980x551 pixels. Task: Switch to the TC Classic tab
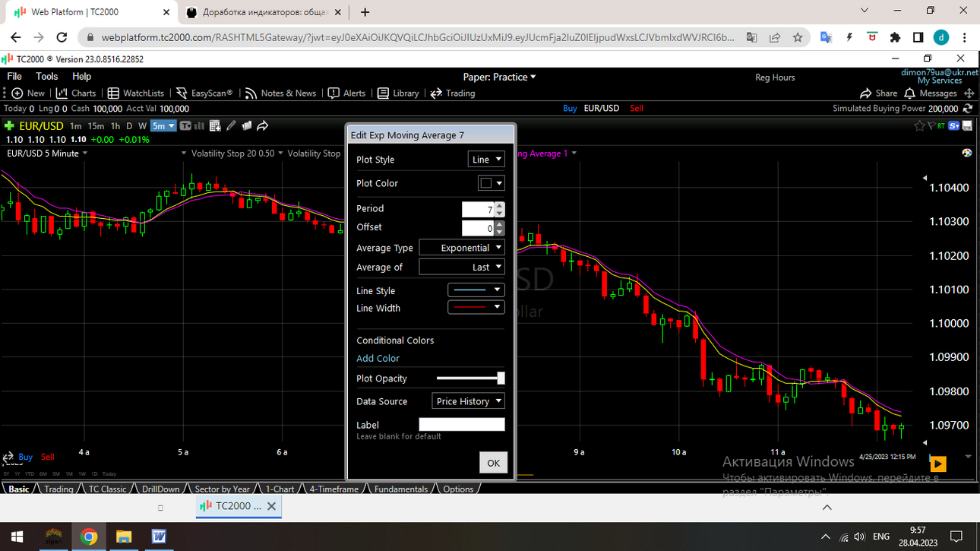tap(107, 489)
